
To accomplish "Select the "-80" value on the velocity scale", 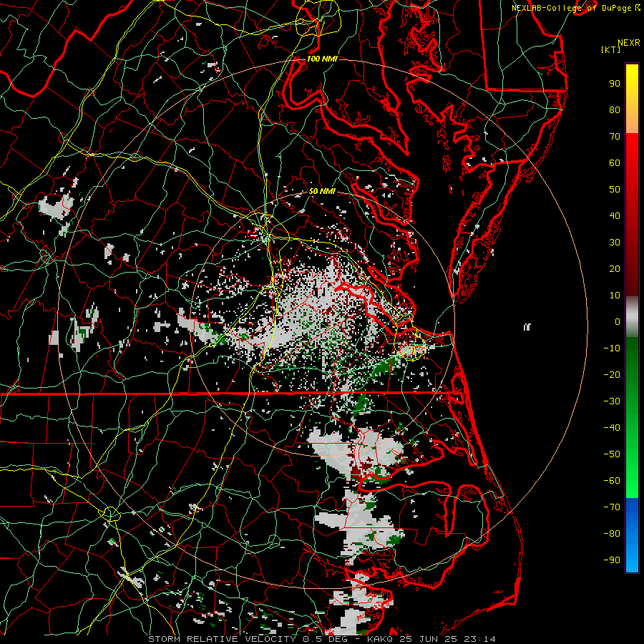I will 612,534.
